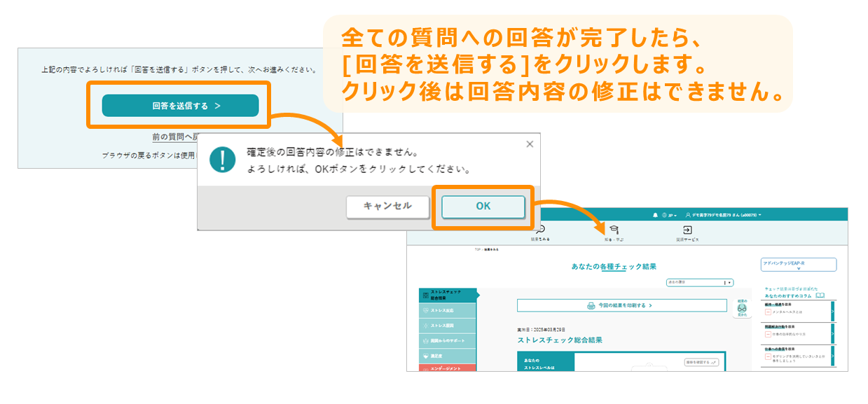
Task: Open the 結果の見かた glasses icon
Action: [x=742, y=309]
